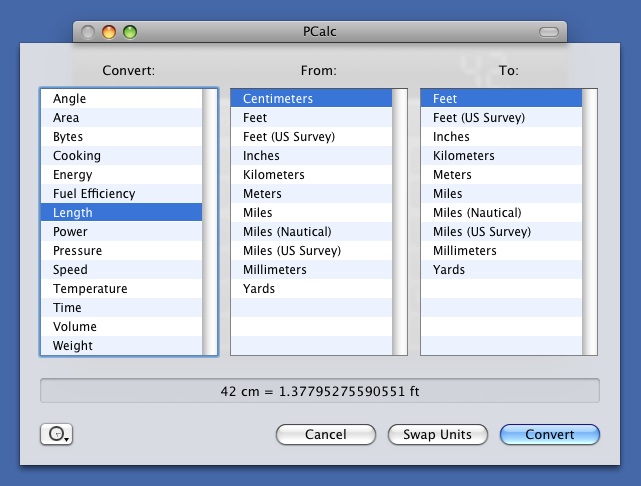This screenshot has width=641, height=486.
Task: Zoom the PCalc window with green button
Action: point(130,32)
